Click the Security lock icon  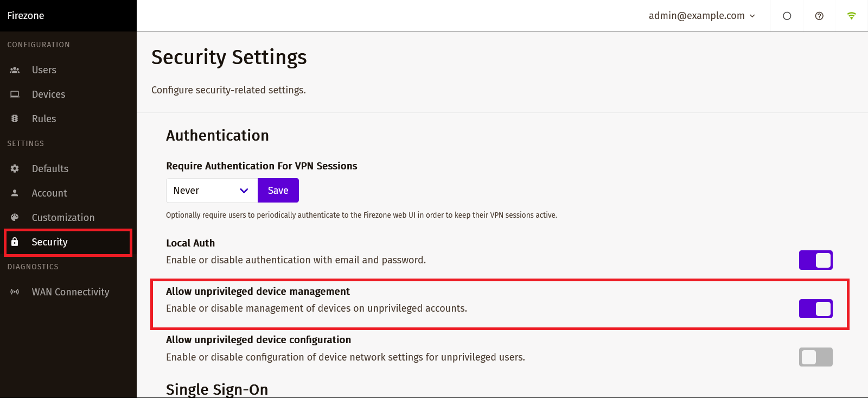[15, 242]
